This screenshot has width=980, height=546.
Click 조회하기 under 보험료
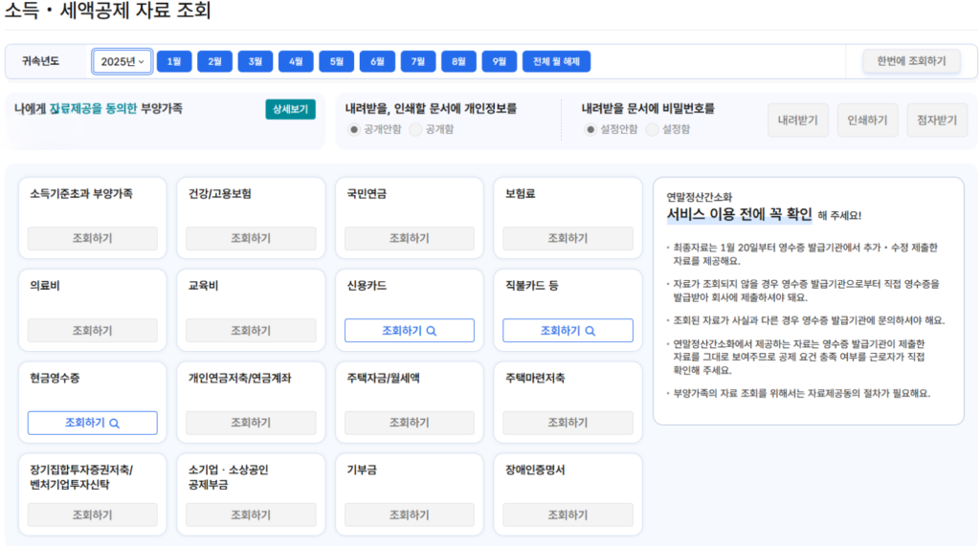tap(568, 238)
